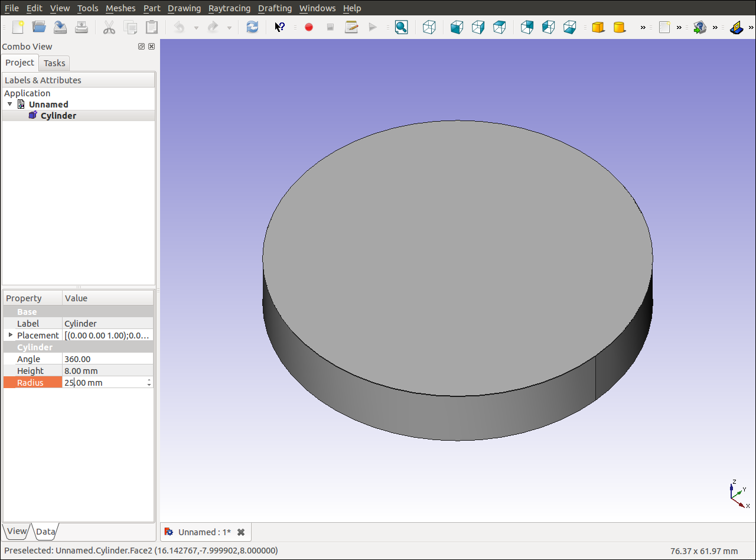Close the Unnamed : 1* document tab

coord(241,532)
